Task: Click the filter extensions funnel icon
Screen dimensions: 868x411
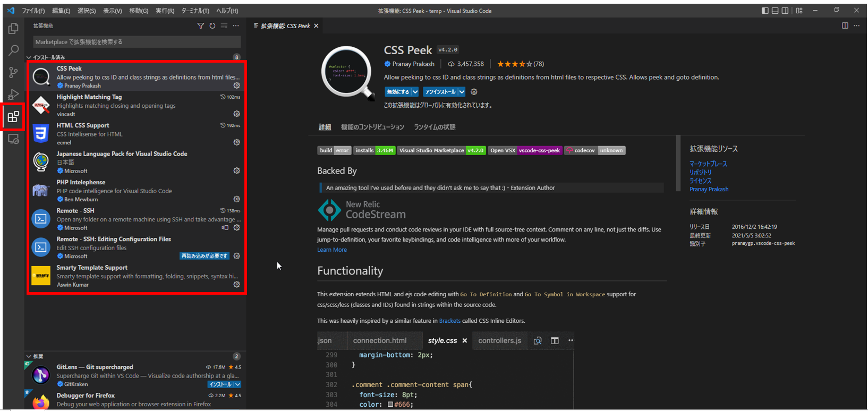Action: [x=200, y=26]
